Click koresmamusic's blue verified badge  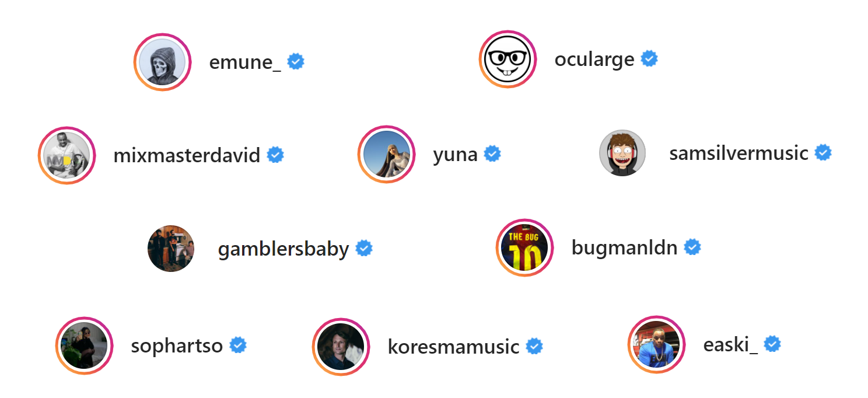coord(534,346)
